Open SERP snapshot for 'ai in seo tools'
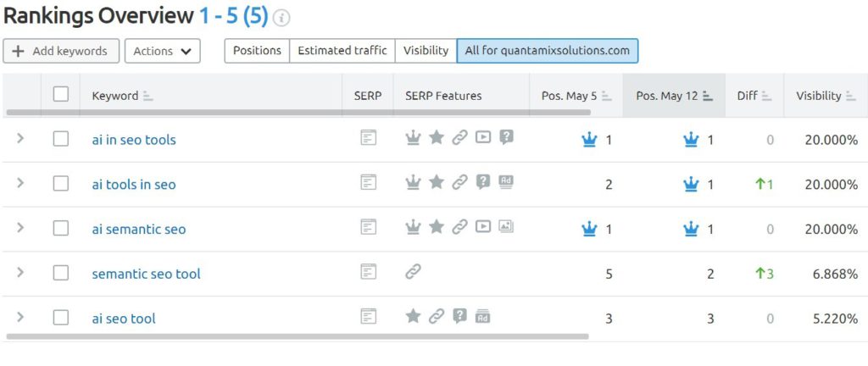868x366 pixels. tap(368, 137)
